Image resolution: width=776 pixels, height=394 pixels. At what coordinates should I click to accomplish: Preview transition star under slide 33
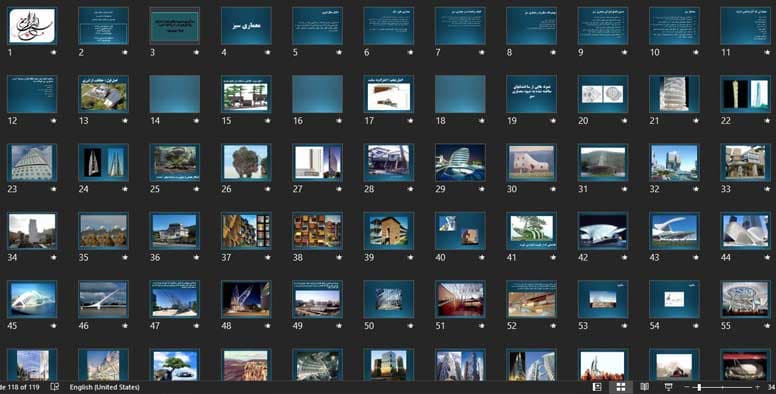767,189
